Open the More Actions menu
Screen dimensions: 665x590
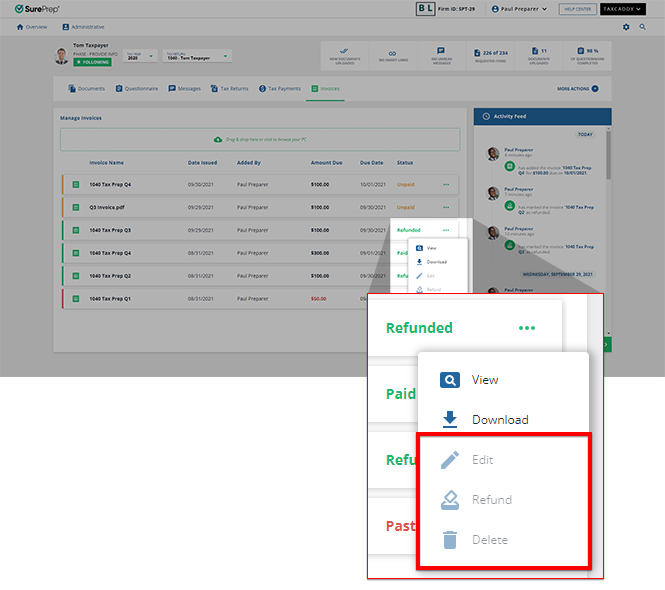click(578, 89)
